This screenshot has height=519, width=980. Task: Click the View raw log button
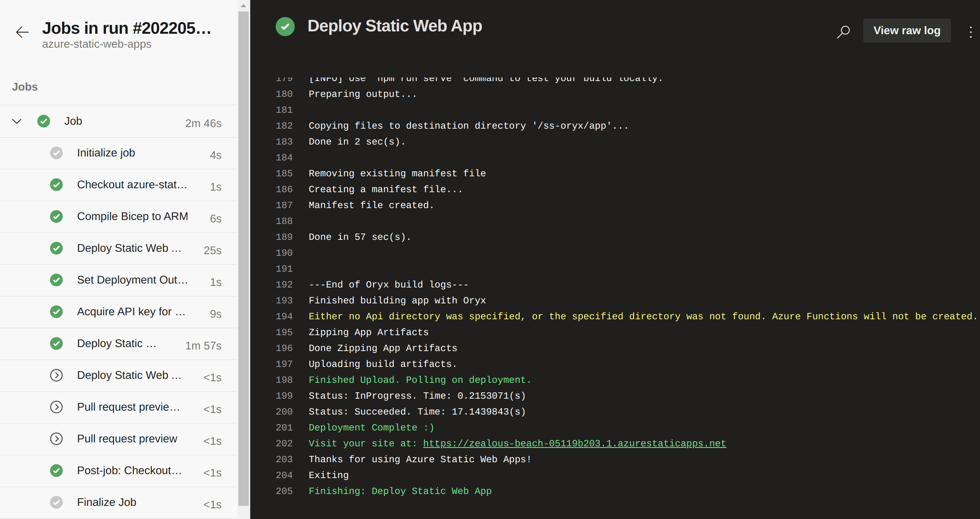(x=907, y=31)
